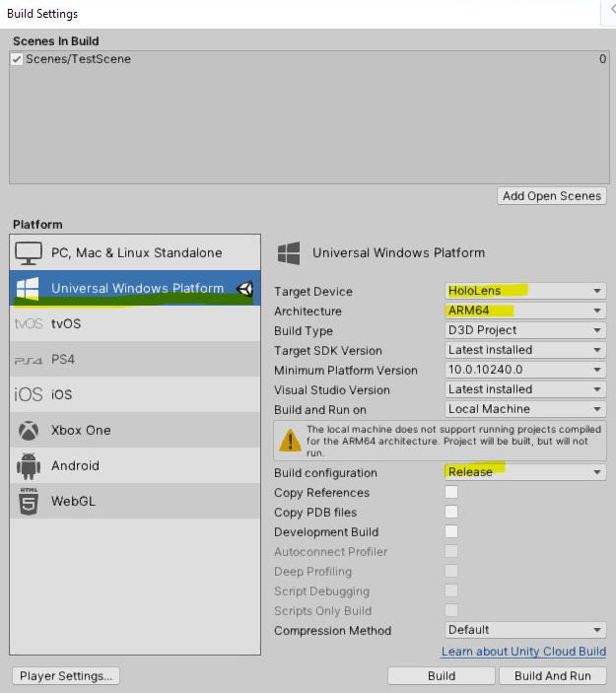Choose the WebGL platform
This screenshot has height=693, width=616.
pyautogui.click(x=135, y=501)
